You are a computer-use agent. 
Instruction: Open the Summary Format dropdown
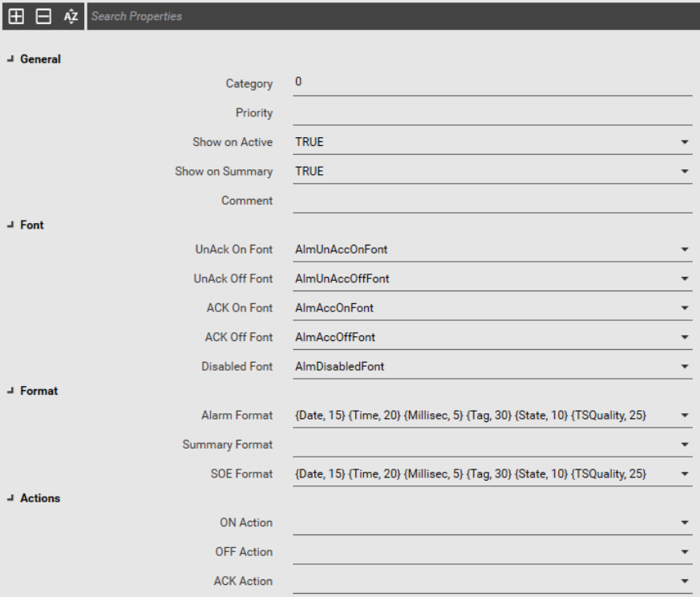click(492, 445)
